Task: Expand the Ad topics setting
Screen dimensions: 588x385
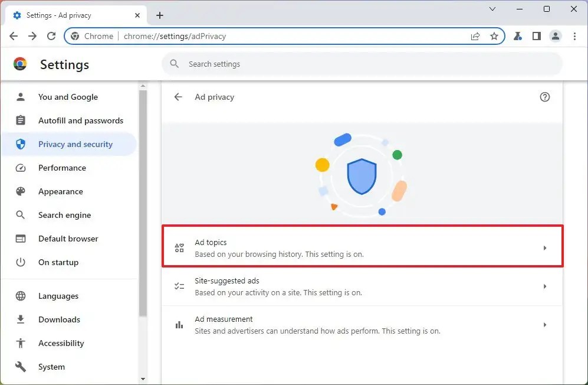Action: click(362, 247)
